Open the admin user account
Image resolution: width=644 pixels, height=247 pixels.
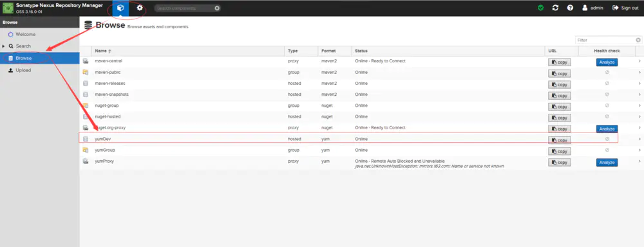tap(592, 8)
